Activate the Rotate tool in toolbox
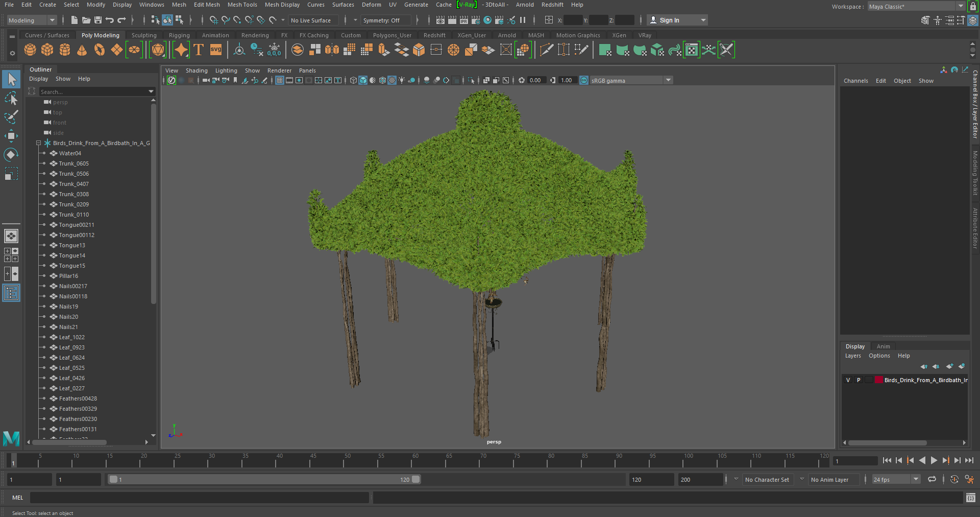 coord(11,155)
